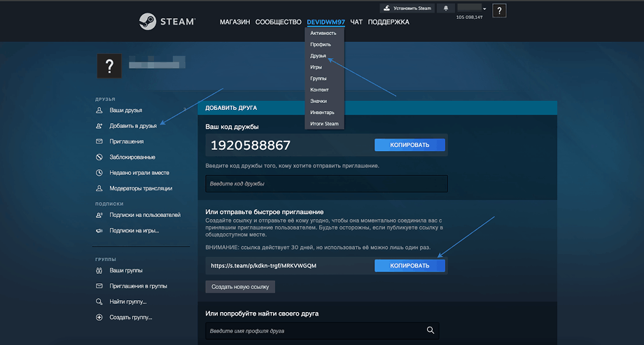Click the Недавно играли вместе clock icon

click(99, 173)
